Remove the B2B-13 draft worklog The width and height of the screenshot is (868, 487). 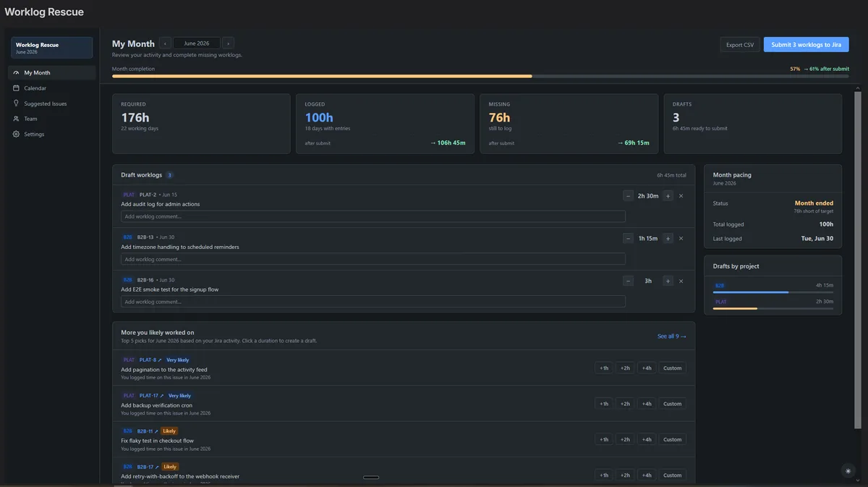pyautogui.click(x=681, y=238)
